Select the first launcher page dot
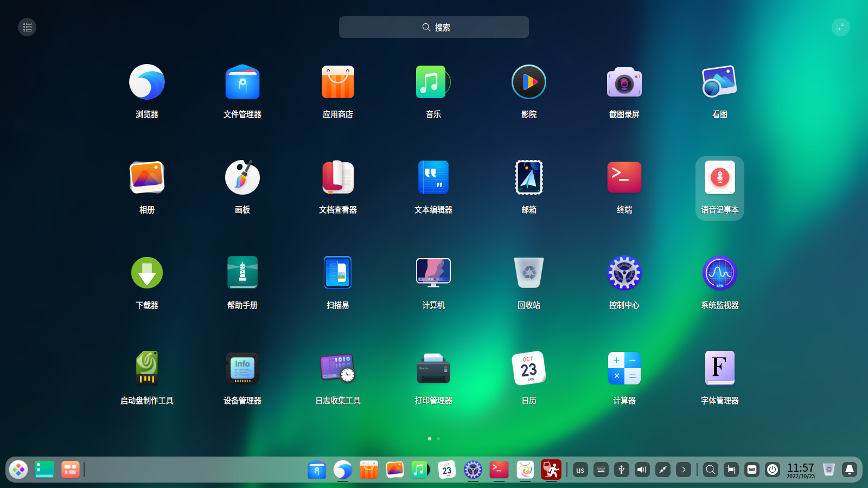 430,439
